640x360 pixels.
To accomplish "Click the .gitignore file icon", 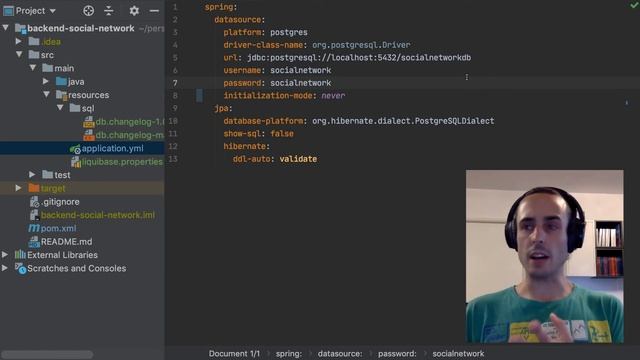I will (34, 202).
